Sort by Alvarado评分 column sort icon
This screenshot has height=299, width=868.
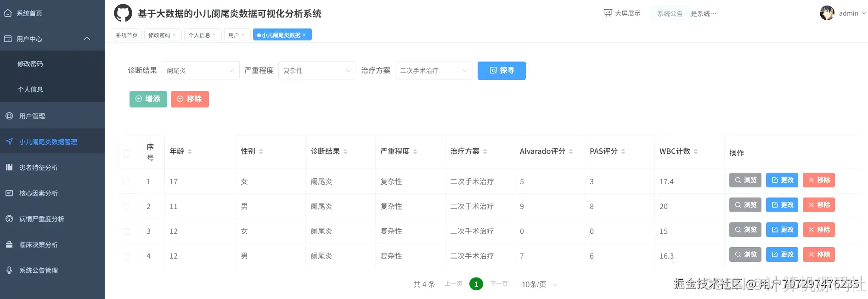coord(571,152)
